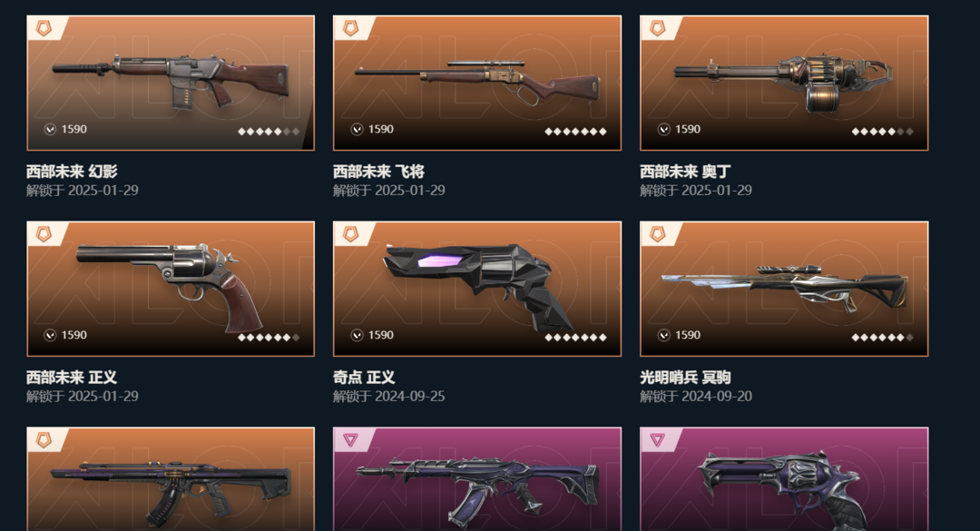Click the tier badge on 奇点 正义 card
Screen dimensions: 980x531
tap(350, 234)
